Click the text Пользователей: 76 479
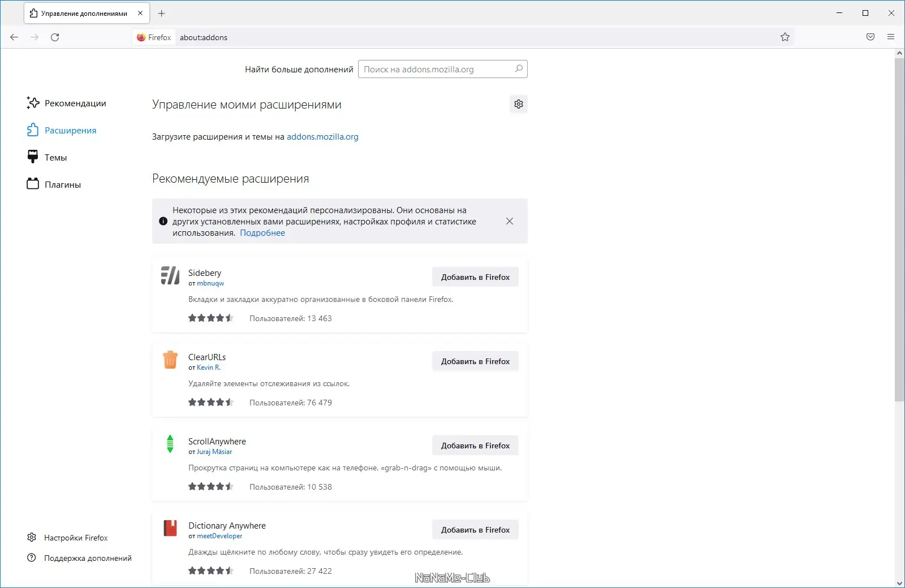 tap(291, 403)
